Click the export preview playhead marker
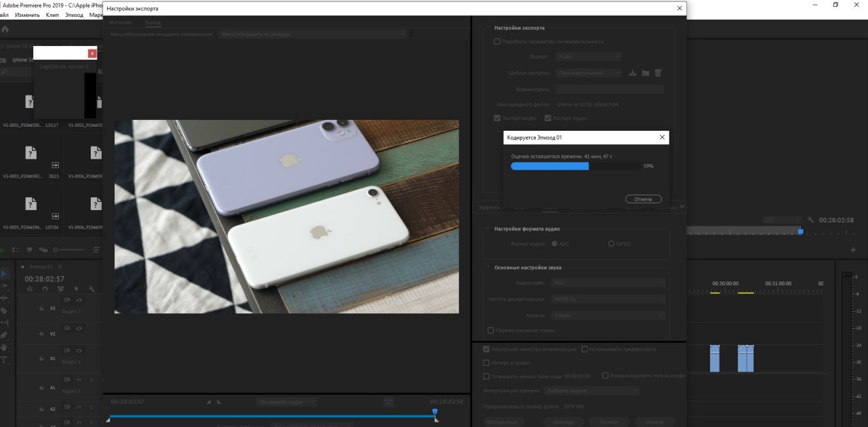868x427 pixels. 435,411
